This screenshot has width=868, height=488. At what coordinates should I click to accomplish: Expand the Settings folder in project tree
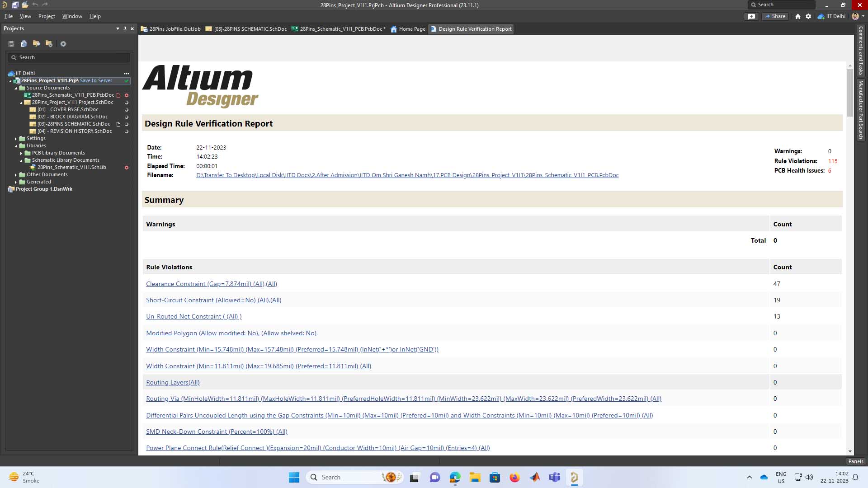coord(16,139)
